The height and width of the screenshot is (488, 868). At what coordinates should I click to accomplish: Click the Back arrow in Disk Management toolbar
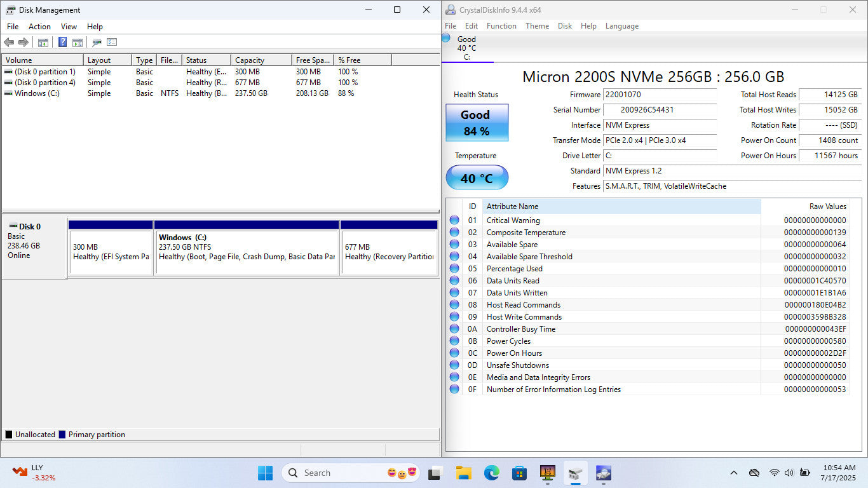(9, 43)
